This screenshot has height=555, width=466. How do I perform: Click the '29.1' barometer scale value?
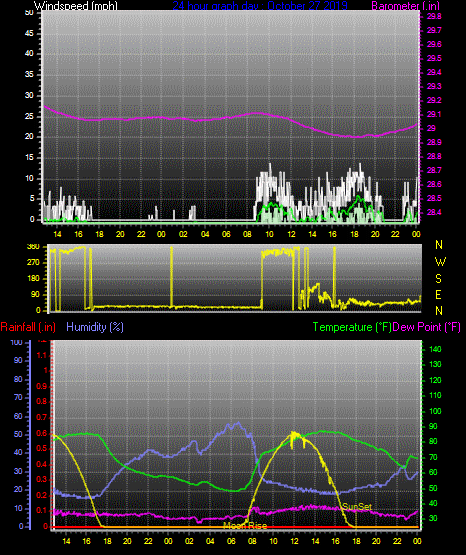click(434, 115)
